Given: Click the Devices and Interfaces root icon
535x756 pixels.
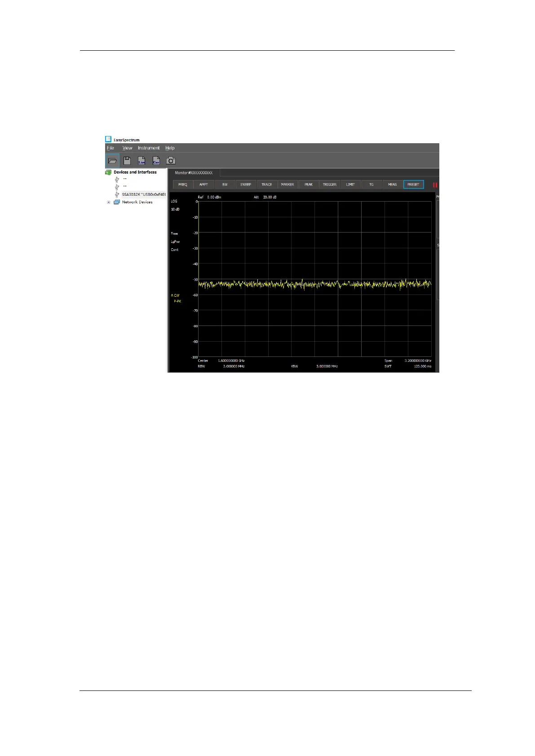Looking at the screenshot, I should (108, 172).
